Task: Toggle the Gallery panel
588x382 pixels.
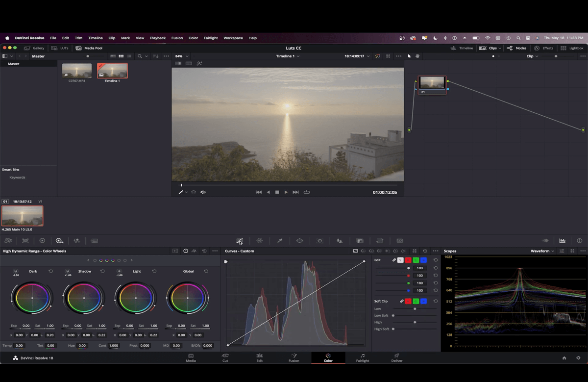Action: pyautogui.click(x=34, y=48)
